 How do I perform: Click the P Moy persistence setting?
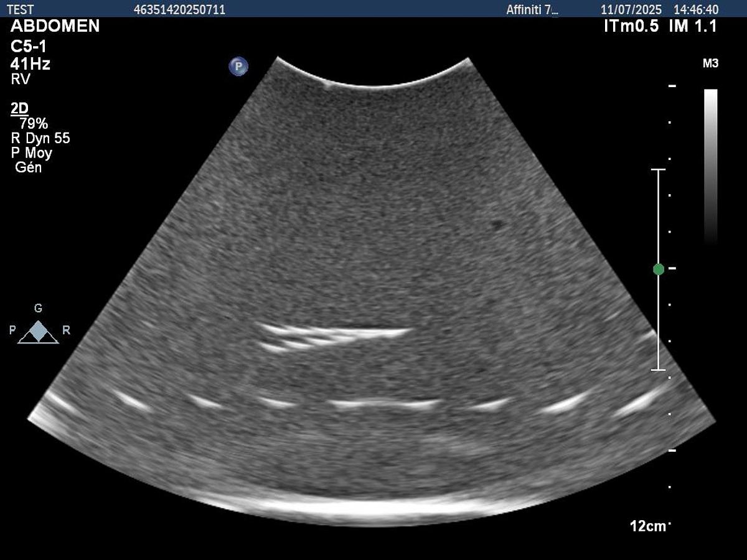pos(32,153)
